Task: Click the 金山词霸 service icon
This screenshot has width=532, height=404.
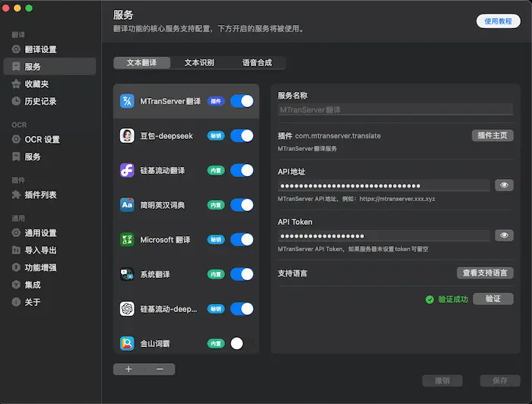Action: click(x=127, y=343)
